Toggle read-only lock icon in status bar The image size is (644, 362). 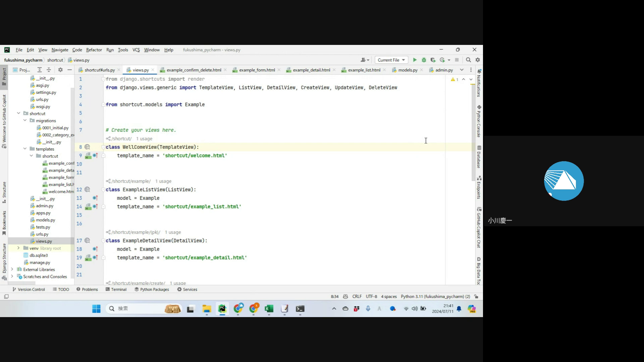click(476, 297)
